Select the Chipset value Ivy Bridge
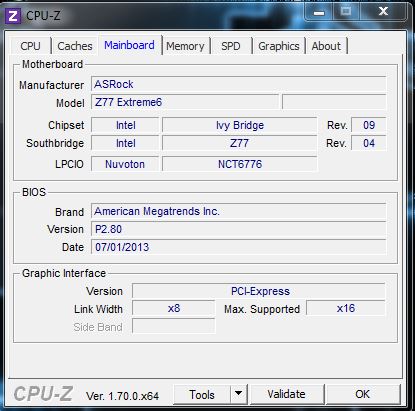This screenshot has height=411, width=415. tap(240, 125)
